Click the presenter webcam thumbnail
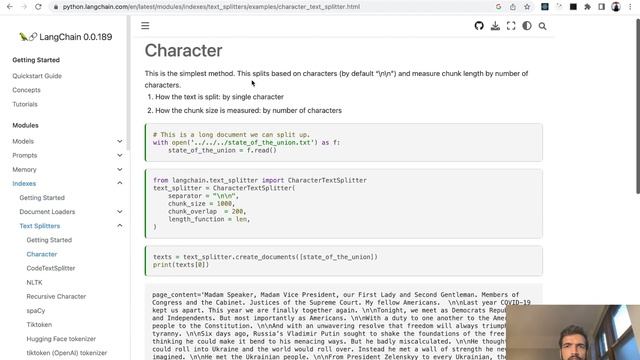 coord(573,332)
